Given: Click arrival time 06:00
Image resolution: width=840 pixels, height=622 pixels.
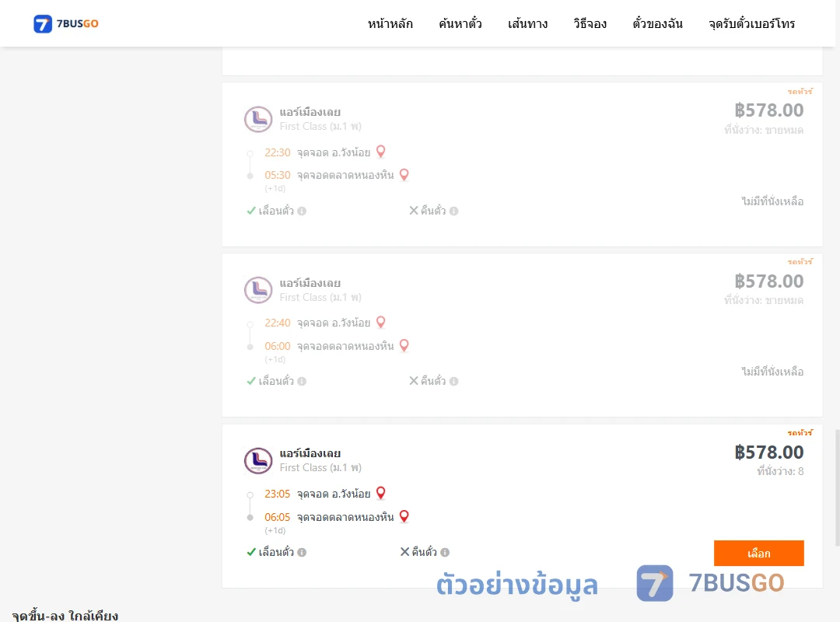Looking at the screenshot, I should pos(278,347).
